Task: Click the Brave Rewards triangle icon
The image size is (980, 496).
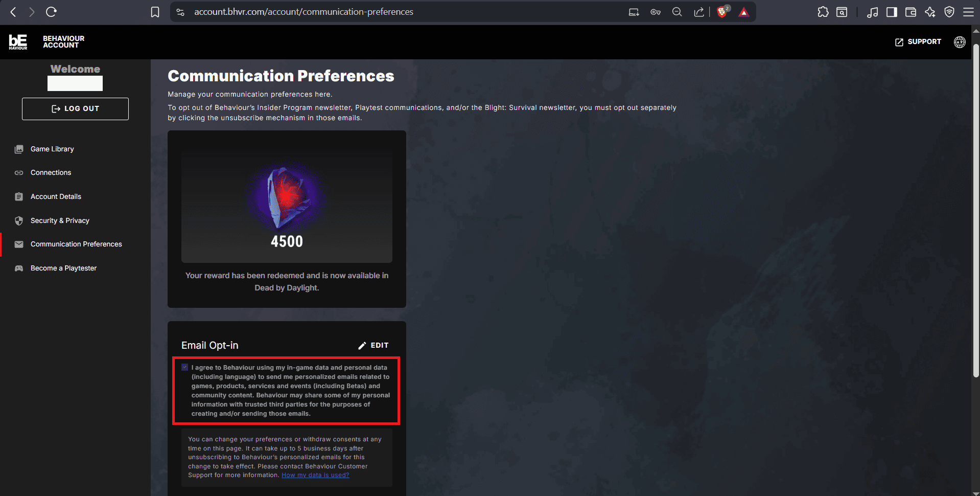Action: coord(744,12)
